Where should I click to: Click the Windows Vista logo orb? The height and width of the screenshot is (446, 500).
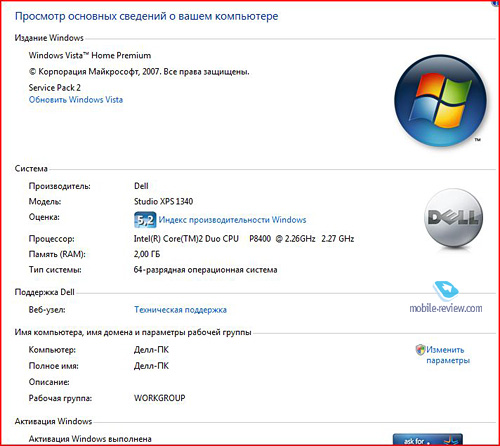pos(440,100)
